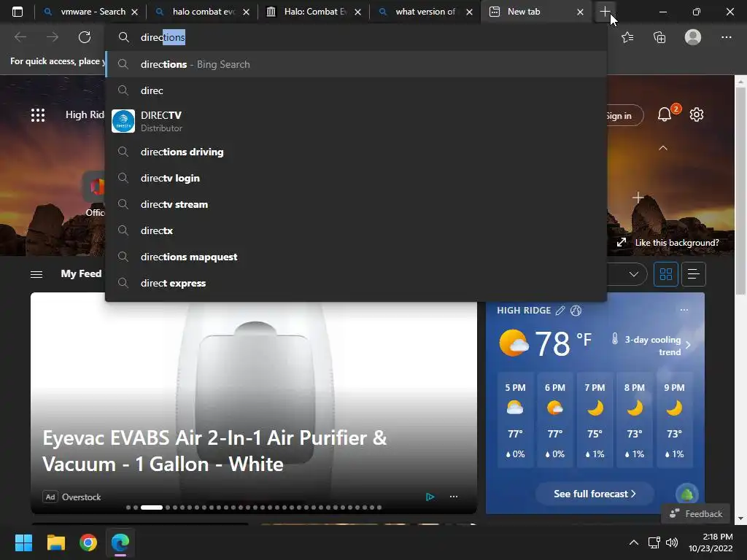Switch feed to list layout view
747x560 pixels.
(x=693, y=274)
